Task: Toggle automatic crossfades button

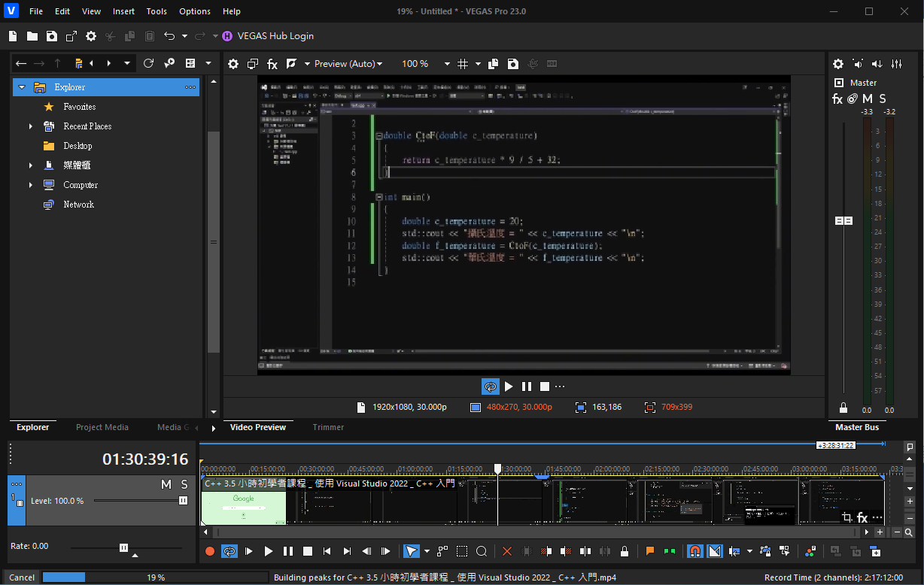Action: point(715,551)
